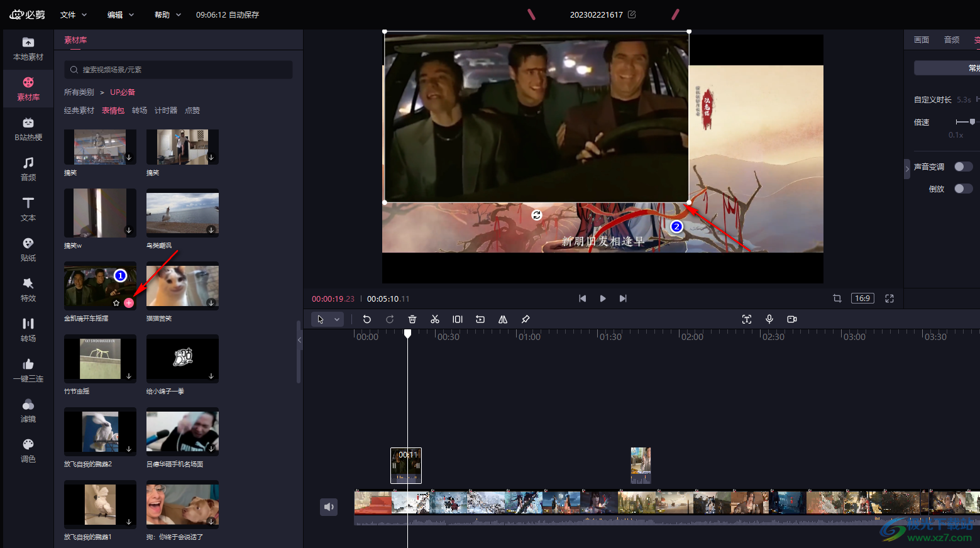Select the 素材库 material library sidebar item
Image resolution: width=980 pixels, height=548 pixels.
(x=28, y=89)
